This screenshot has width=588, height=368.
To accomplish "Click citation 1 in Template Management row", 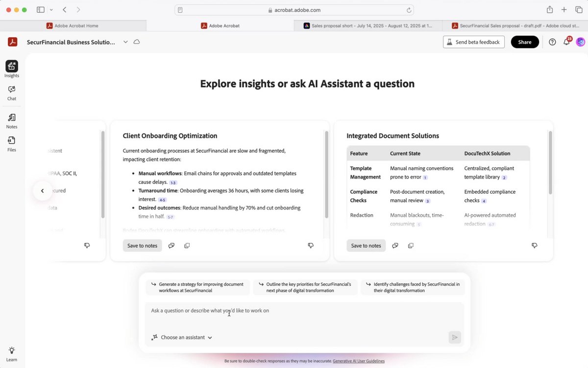I will pyautogui.click(x=425, y=178).
